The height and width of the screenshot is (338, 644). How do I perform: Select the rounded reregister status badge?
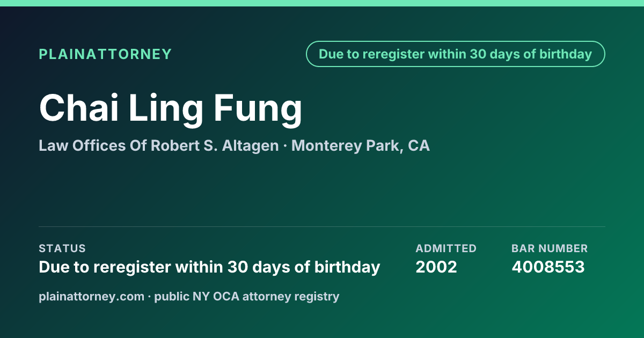(456, 54)
